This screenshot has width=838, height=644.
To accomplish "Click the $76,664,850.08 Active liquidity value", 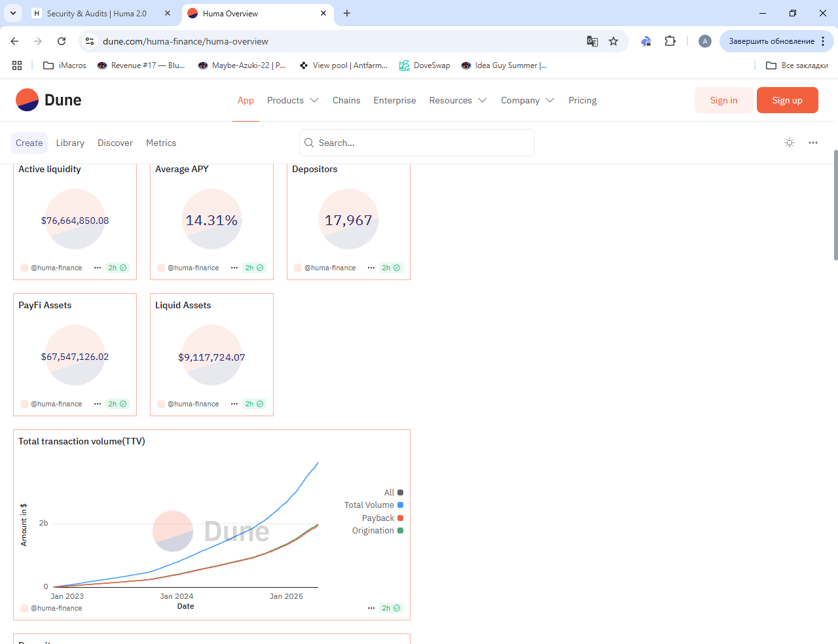I will click(x=75, y=221).
